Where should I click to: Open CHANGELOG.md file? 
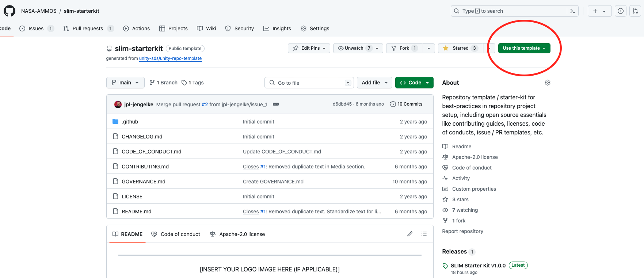point(142,137)
